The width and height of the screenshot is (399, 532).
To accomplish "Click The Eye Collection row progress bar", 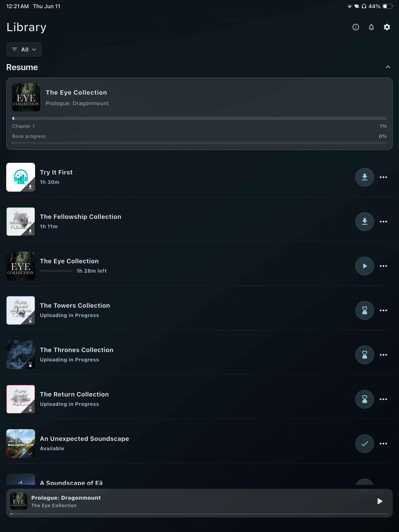I will 56,271.
